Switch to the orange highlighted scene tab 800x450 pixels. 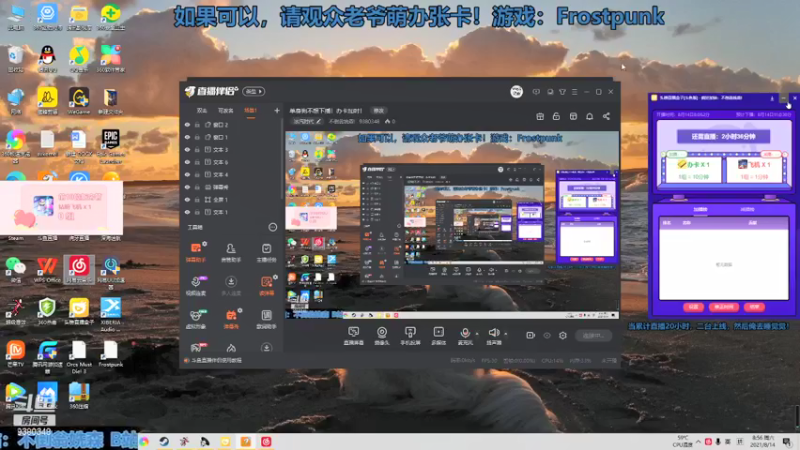tap(250, 110)
